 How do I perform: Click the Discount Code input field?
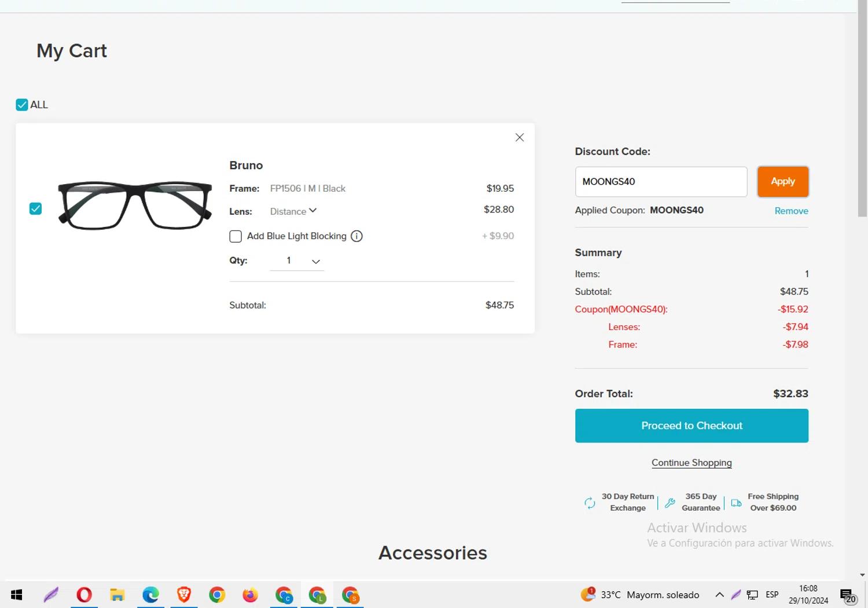tap(661, 182)
